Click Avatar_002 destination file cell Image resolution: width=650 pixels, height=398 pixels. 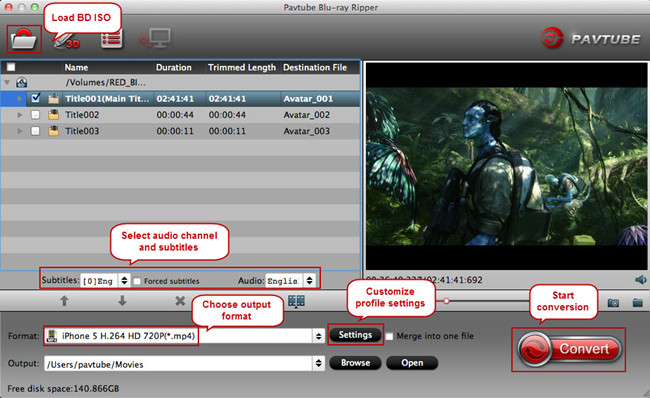coord(307,115)
